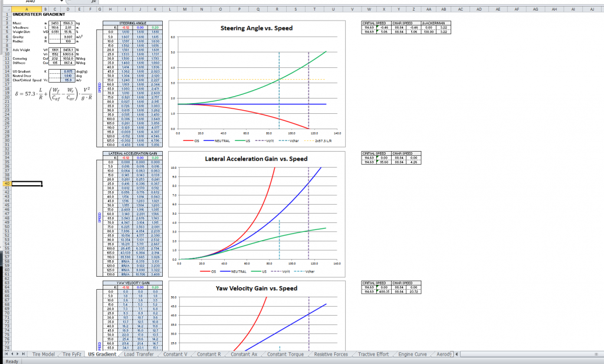Select the Resistive Forces sheet tab
This screenshot has height=364, width=604.
tap(331, 354)
